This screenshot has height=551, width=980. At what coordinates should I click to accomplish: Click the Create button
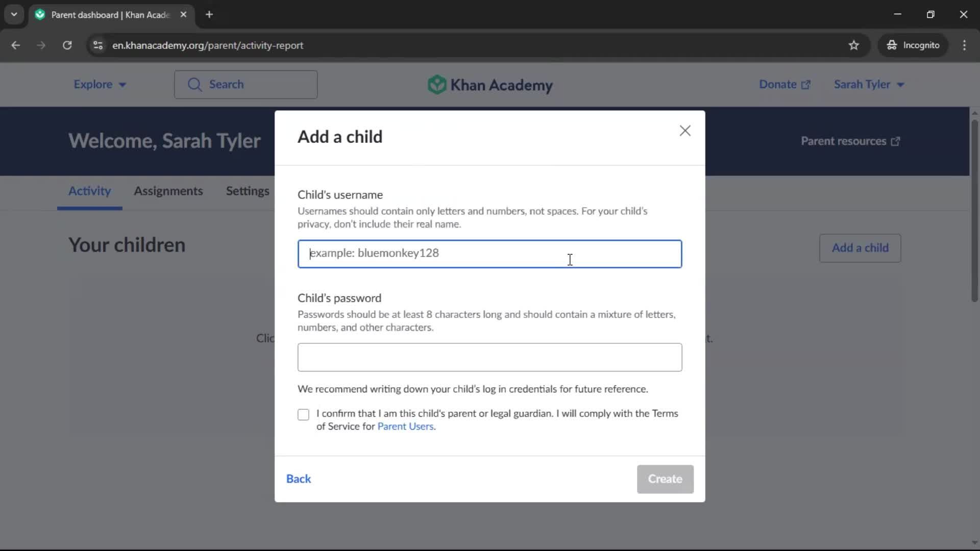point(665,479)
